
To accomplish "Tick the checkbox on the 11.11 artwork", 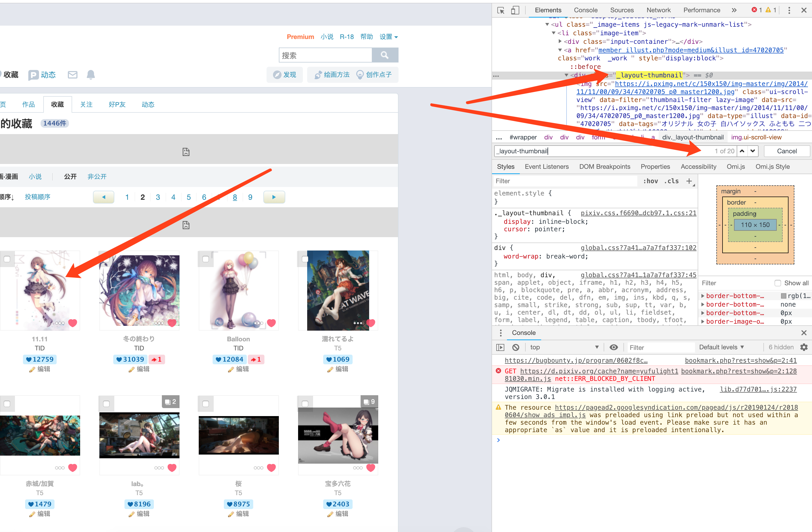I will click(x=7, y=259).
